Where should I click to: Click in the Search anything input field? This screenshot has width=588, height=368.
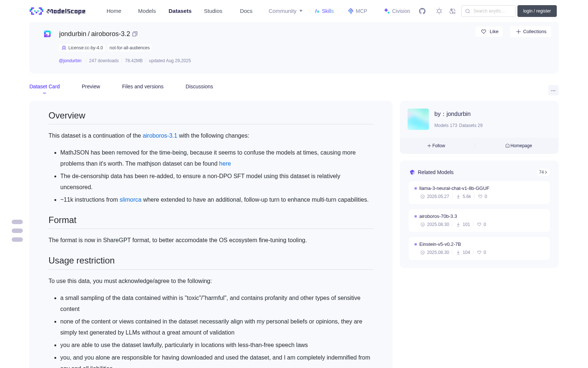(488, 11)
